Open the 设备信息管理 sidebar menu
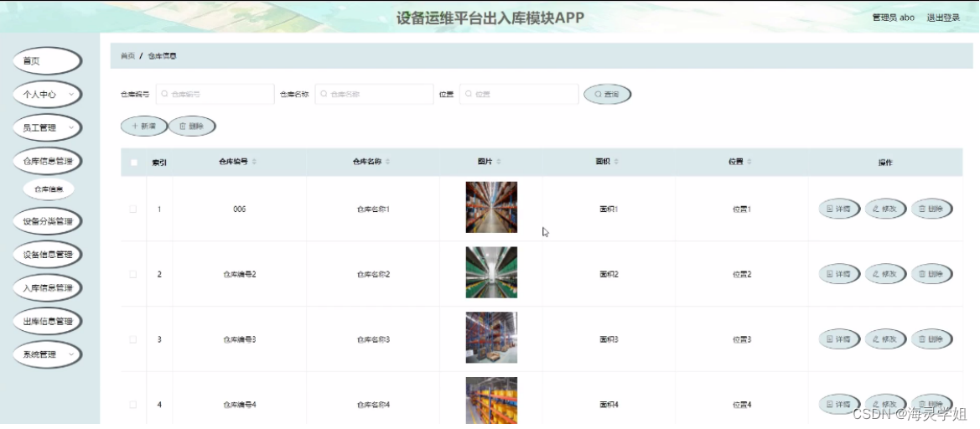The image size is (980, 429). [48, 254]
